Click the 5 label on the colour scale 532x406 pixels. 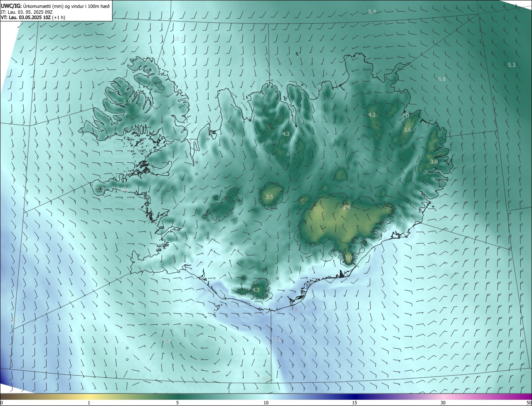[177, 403]
